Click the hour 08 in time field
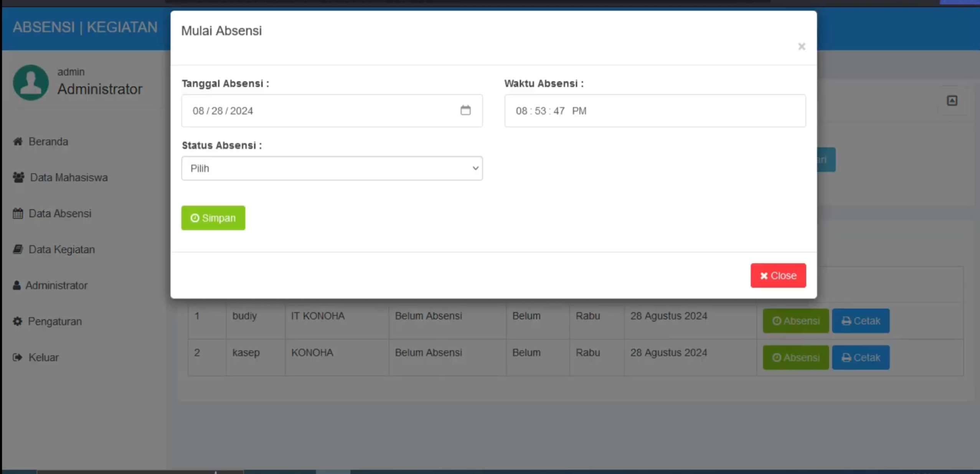Screen dimensions: 980x474 [521, 111]
